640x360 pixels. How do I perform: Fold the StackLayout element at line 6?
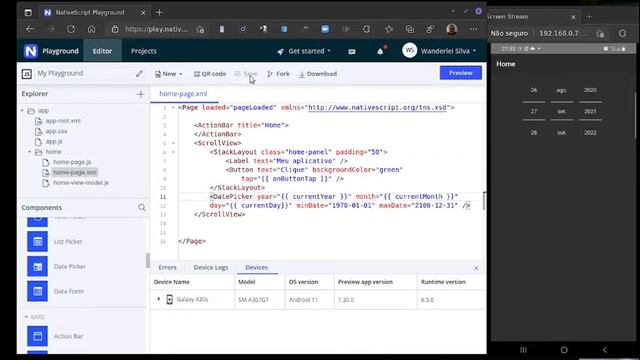click(173, 152)
